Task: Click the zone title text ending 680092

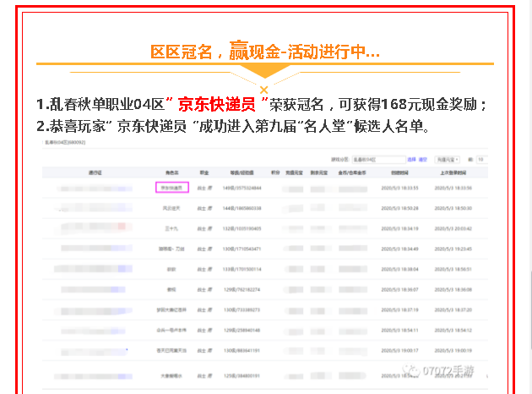Action: 65,142
